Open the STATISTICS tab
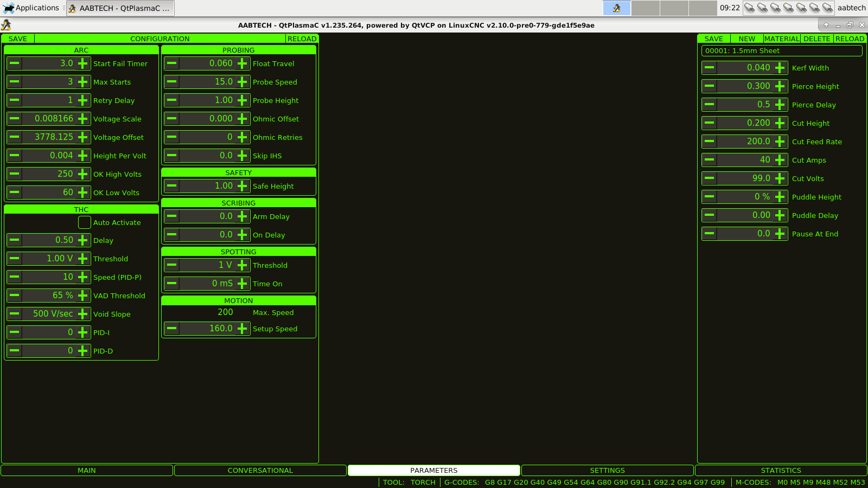Image resolution: width=868 pixels, height=488 pixels. point(781,470)
